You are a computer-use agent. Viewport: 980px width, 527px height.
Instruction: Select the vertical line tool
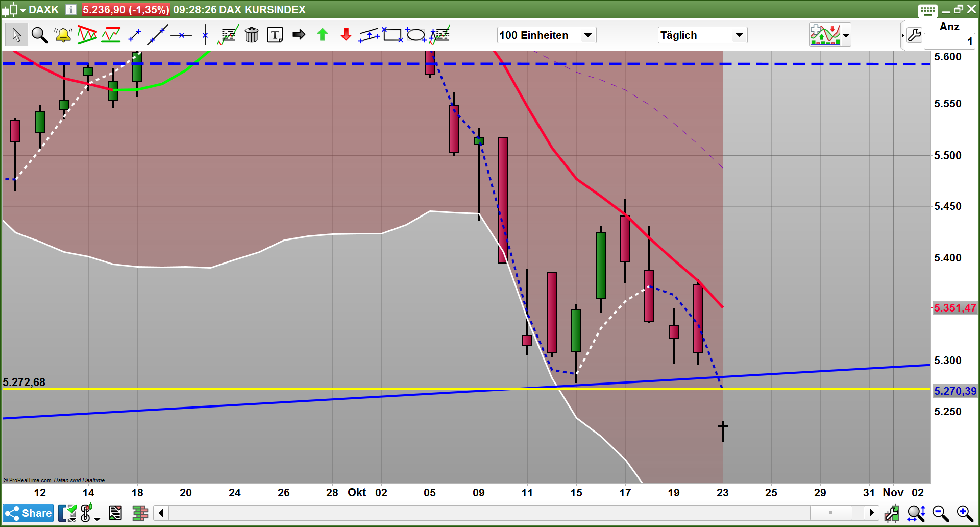click(205, 35)
